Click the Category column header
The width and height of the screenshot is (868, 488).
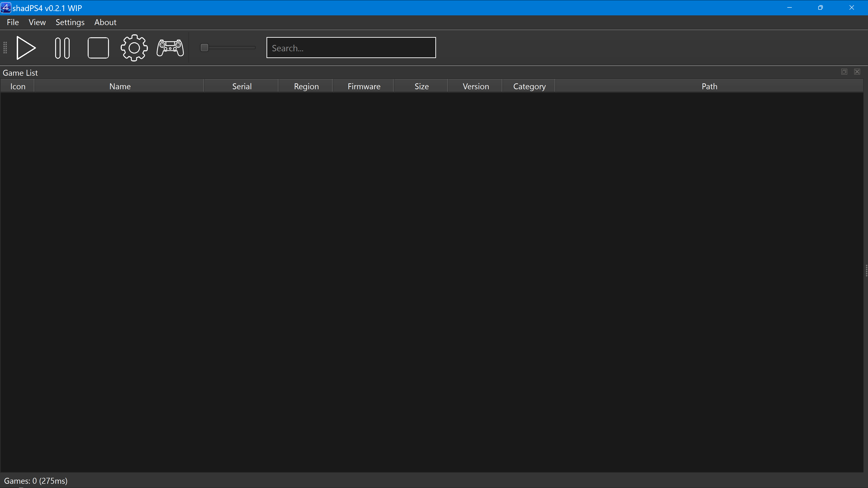coord(529,86)
